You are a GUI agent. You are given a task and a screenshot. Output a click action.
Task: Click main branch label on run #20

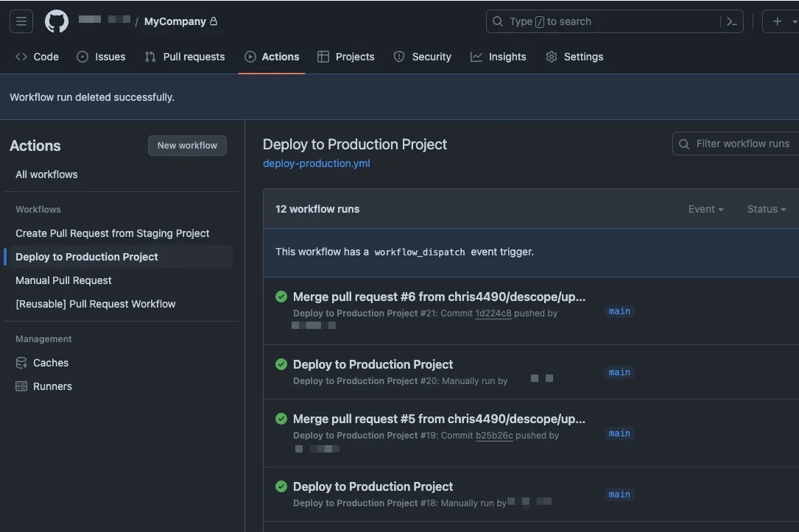pos(619,372)
